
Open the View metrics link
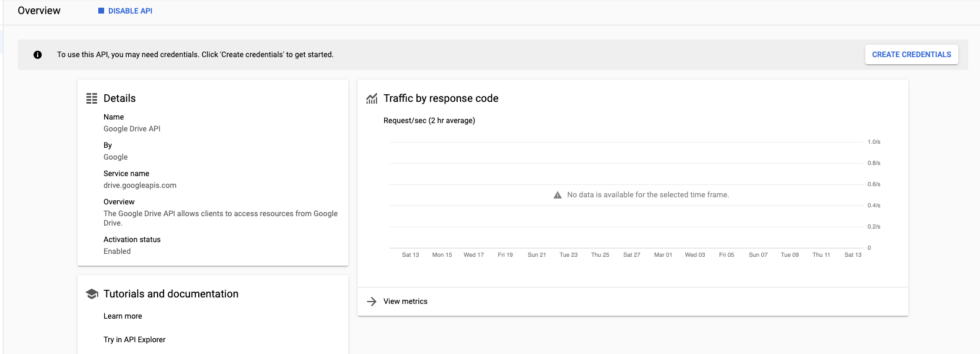[405, 302]
